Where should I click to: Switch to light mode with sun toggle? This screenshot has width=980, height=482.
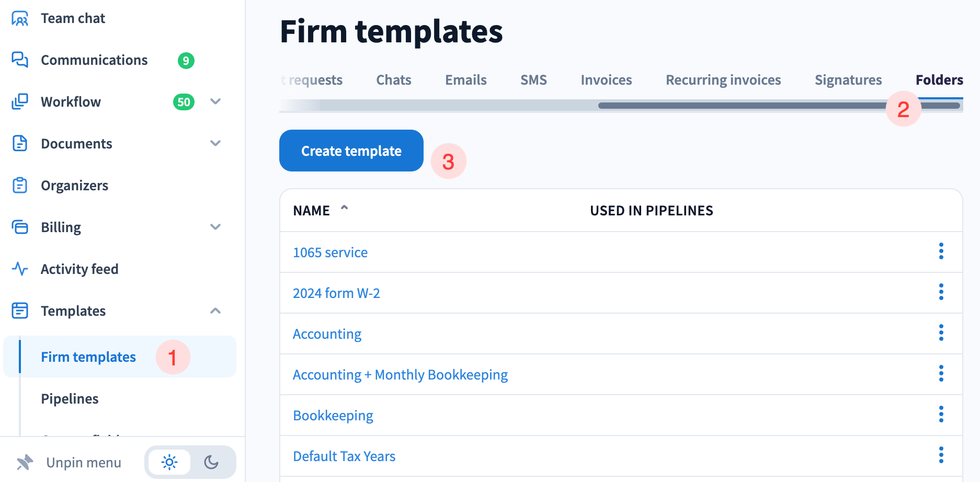pyautogui.click(x=169, y=462)
